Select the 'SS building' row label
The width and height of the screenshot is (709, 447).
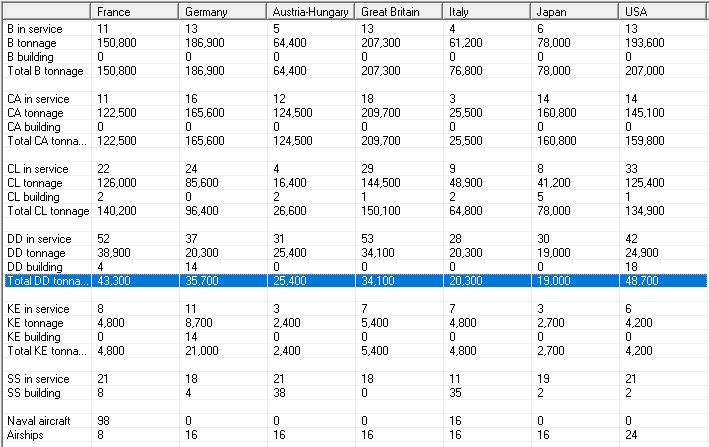[34, 393]
